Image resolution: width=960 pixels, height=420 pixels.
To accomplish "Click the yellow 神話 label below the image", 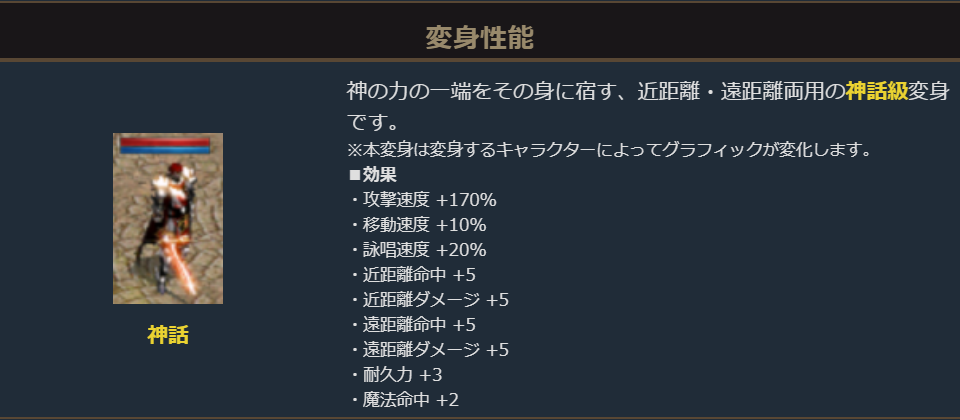I will 168,336.
